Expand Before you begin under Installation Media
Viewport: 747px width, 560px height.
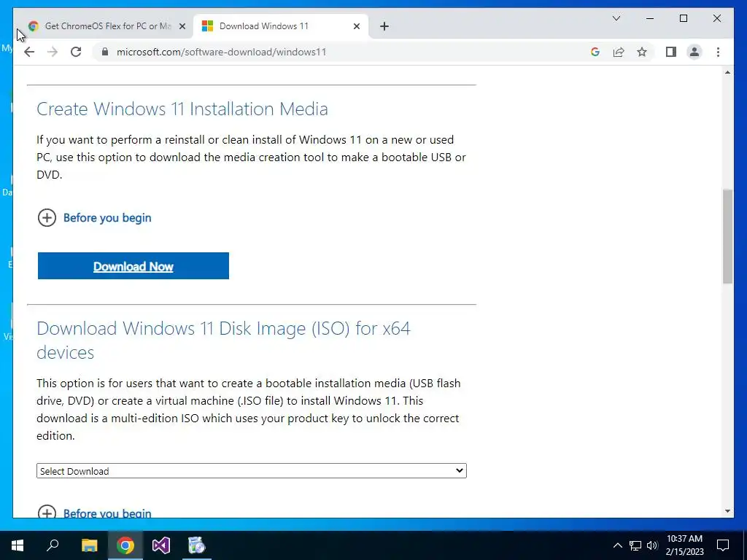click(94, 217)
